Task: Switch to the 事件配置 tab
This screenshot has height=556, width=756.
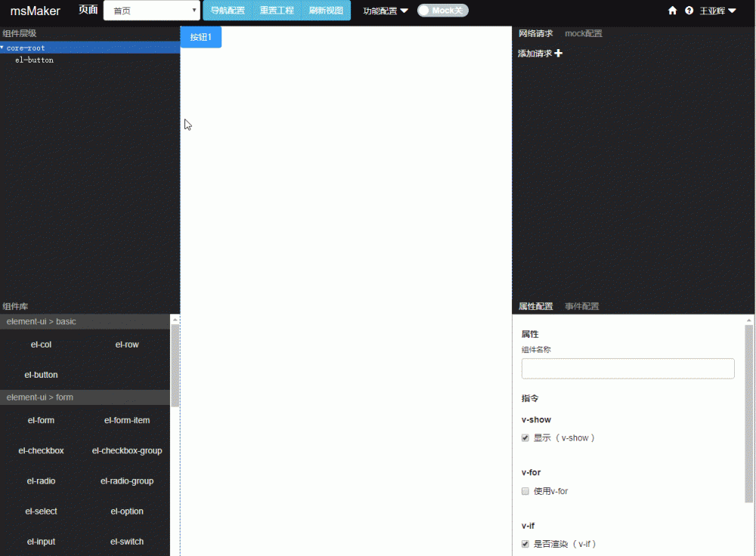Action: tap(581, 306)
